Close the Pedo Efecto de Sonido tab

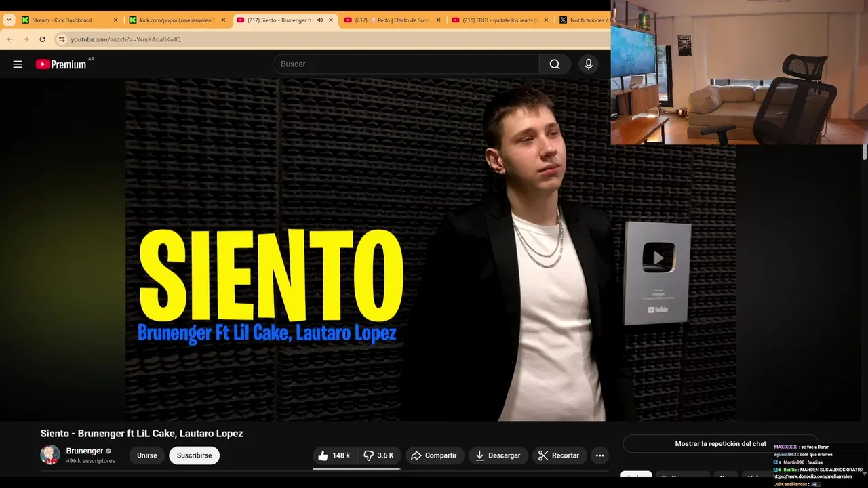[x=439, y=20]
